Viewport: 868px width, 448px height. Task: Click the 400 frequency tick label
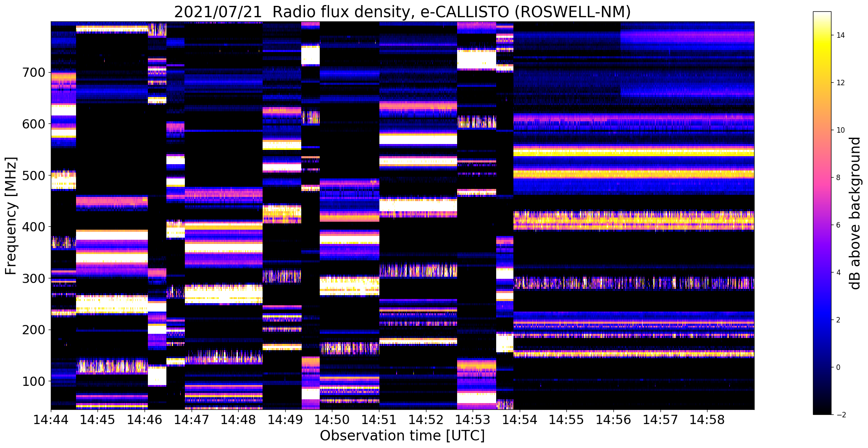(33, 227)
